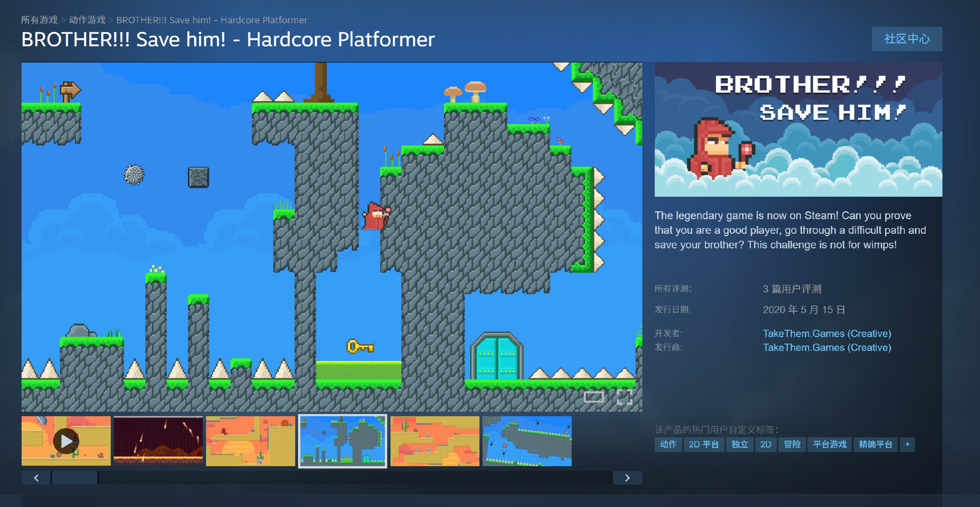Go to 所有游戏 breadcrumb
The width and height of the screenshot is (980, 507).
point(39,20)
